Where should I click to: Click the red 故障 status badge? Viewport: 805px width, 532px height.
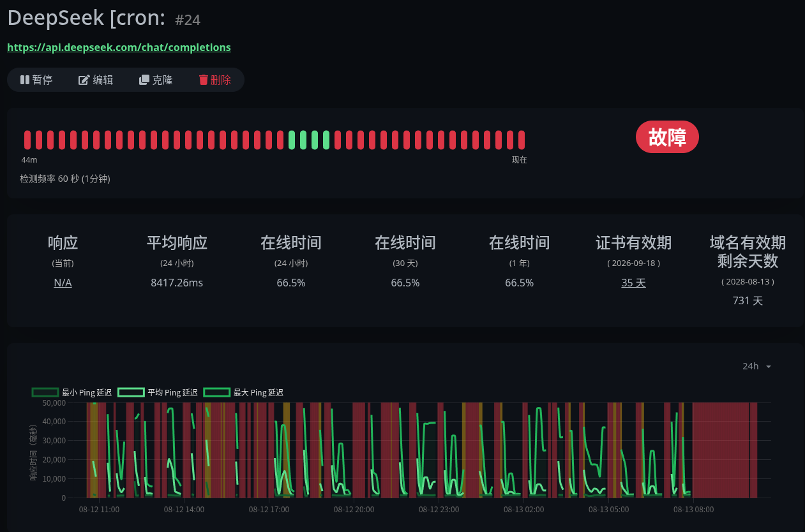(x=667, y=137)
